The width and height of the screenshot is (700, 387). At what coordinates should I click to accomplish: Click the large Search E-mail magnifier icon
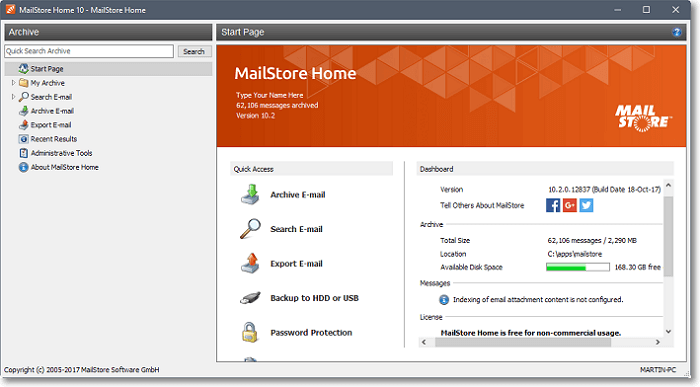click(x=250, y=229)
